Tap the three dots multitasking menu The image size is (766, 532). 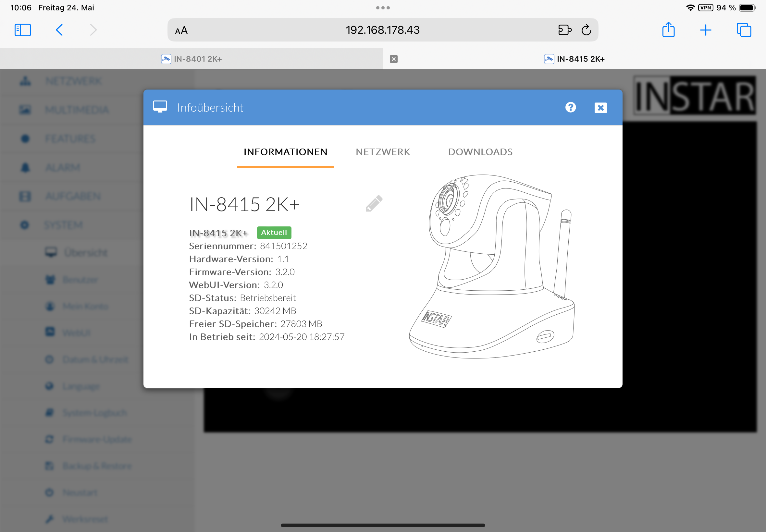tap(382, 8)
